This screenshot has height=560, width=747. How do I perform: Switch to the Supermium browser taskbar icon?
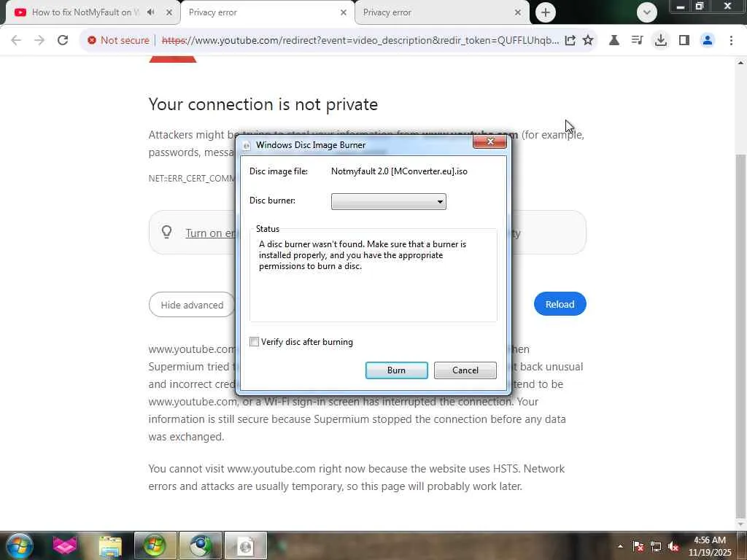(x=201, y=545)
